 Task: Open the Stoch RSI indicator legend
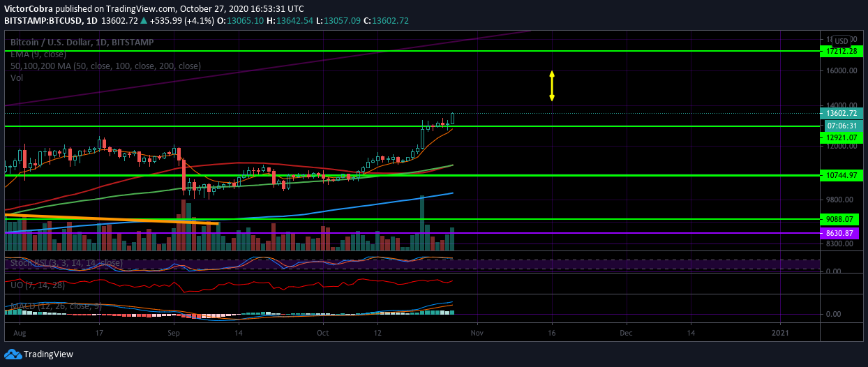pyautogui.click(x=66, y=263)
